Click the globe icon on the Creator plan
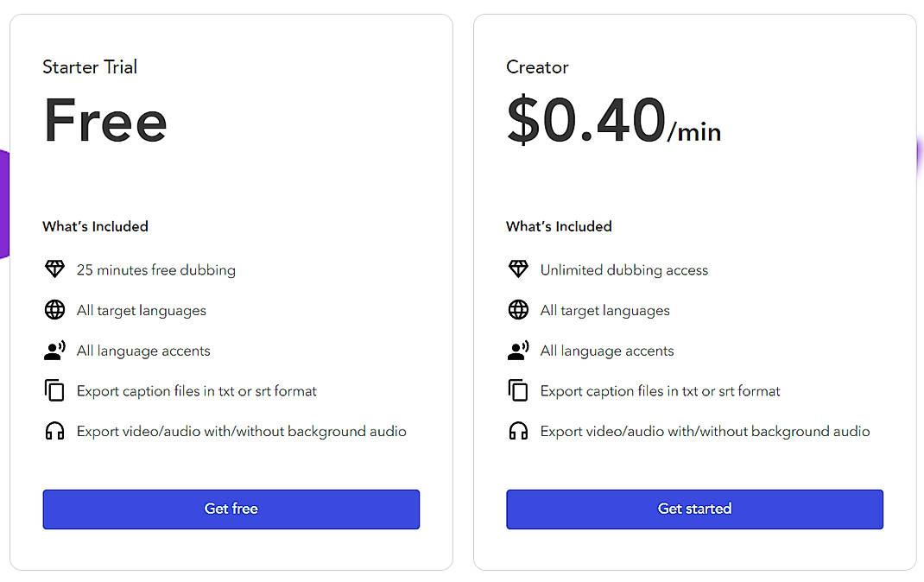Viewport: 924px width, 582px height. click(518, 310)
